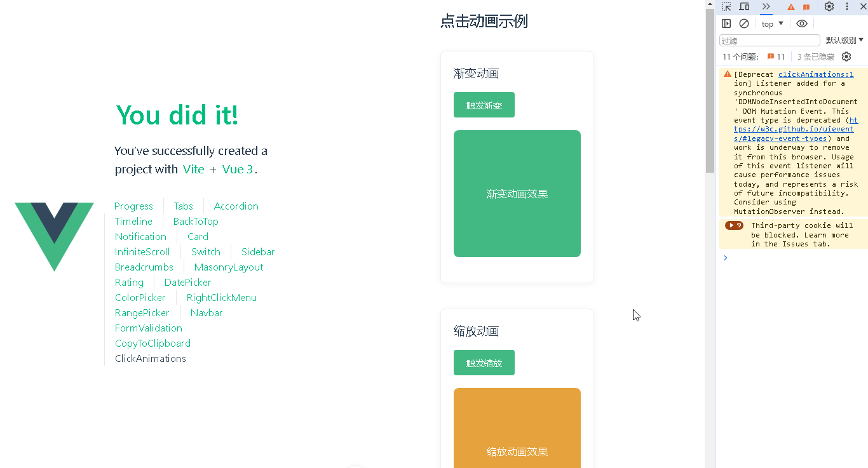
Task: Open the Navbar nav link
Action: (207, 312)
